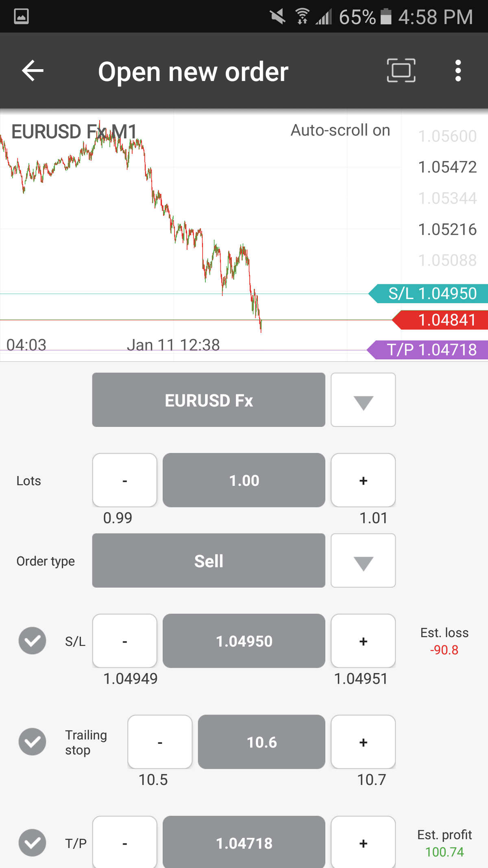This screenshot has width=488, height=868.
Task: Expand the Order type dropdown arrow
Action: pos(363,561)
